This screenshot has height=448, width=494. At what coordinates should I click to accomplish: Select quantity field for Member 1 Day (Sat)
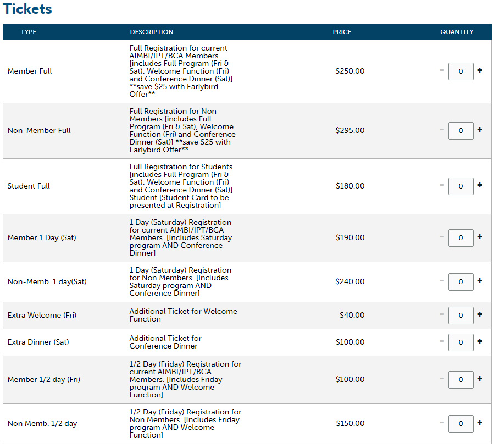coord(460,237)
